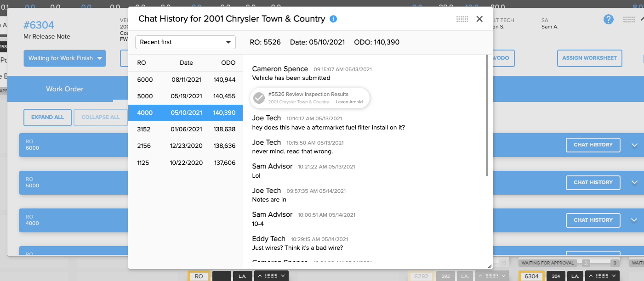Open CHAT HISTORY for the RO 4000 row
The image size is (644, 281).
tap(593, 220)
